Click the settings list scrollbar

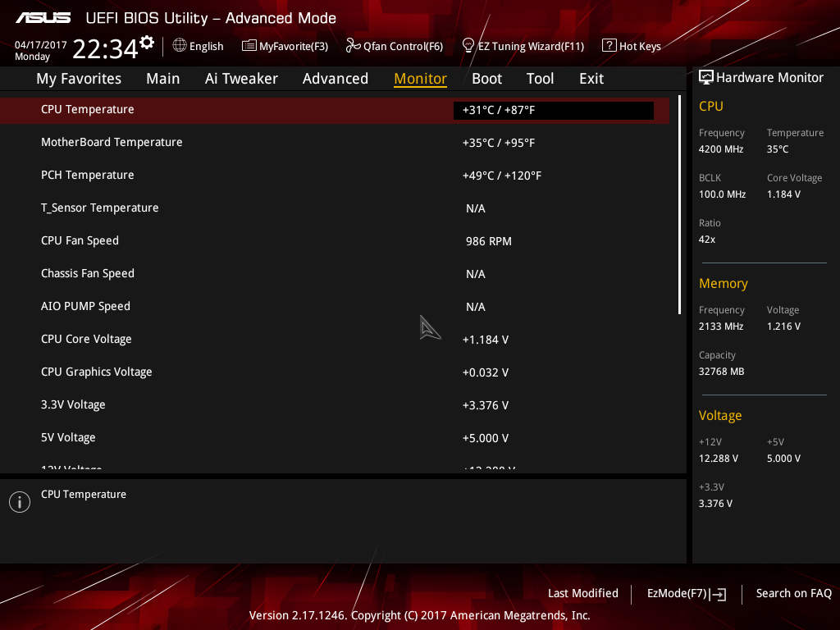[x=679, y=204]
